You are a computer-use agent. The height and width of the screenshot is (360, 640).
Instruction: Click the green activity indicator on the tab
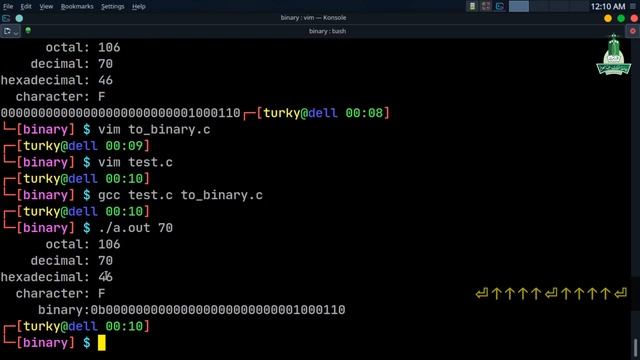(28, 30)
